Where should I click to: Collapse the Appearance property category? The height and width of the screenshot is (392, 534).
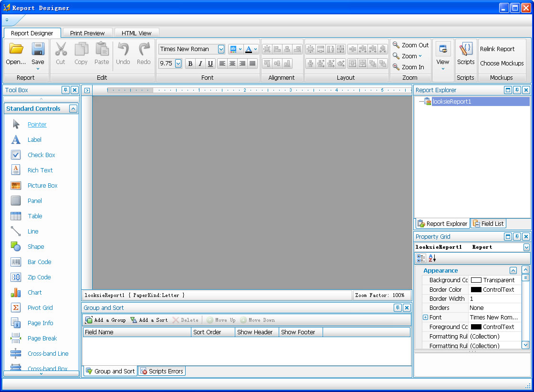513,270
